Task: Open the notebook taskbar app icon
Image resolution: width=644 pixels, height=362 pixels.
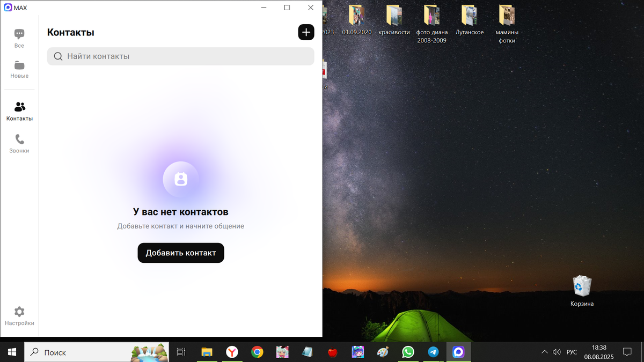Action: (x=307, y=352)
